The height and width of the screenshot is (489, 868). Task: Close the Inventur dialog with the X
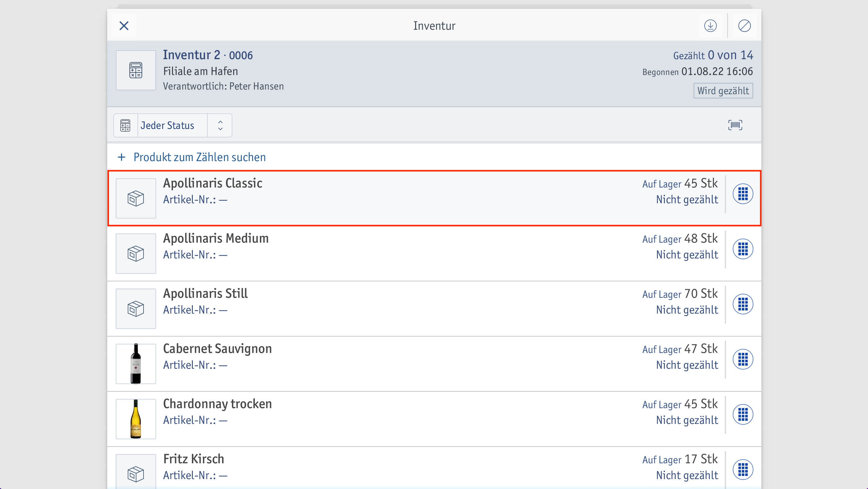(x=124, y=26)
